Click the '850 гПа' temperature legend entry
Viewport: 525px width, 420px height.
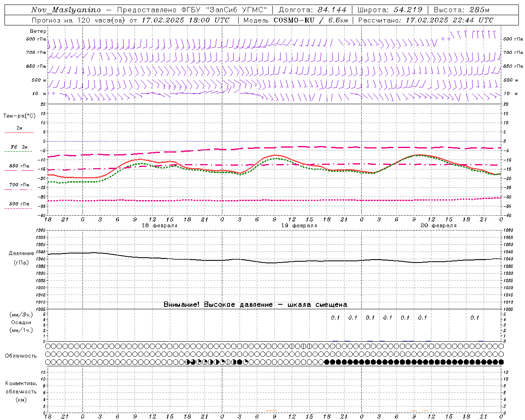coord(19,166)
